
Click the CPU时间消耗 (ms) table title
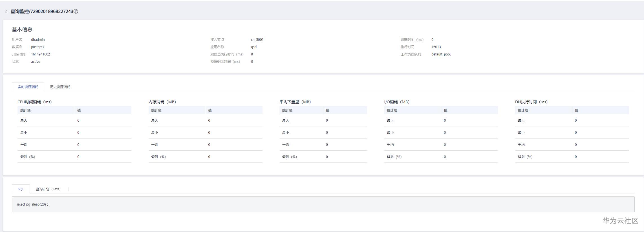(35, 102)
